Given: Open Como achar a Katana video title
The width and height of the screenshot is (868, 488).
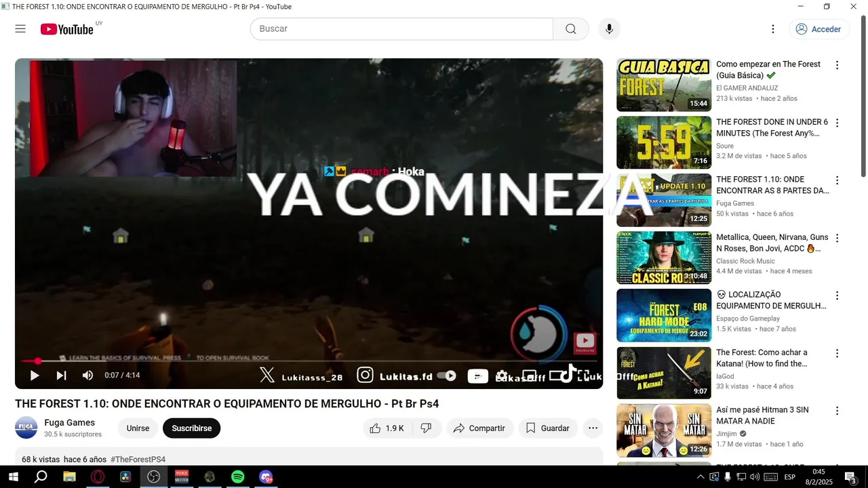Looking at the screenshot, I should 762,358.
